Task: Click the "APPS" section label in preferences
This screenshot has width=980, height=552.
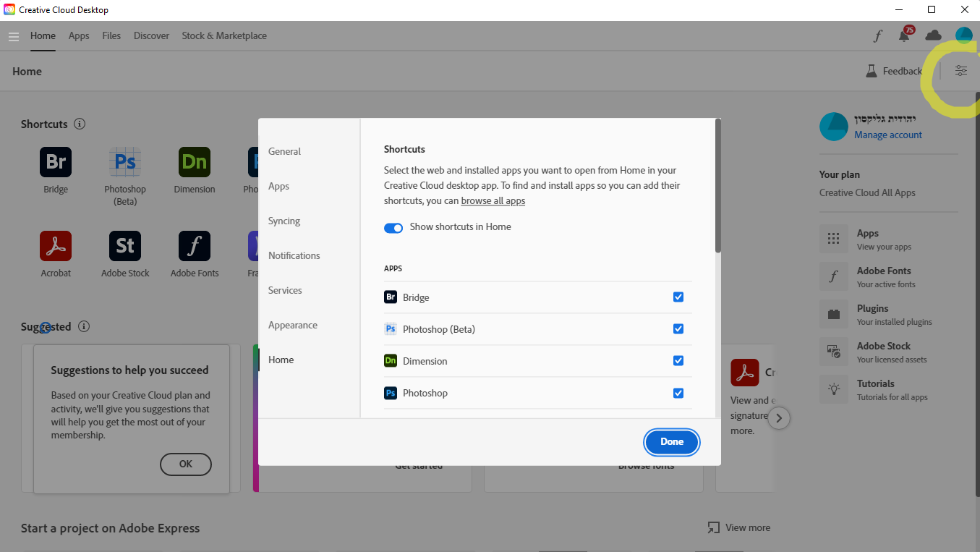Action: 393,268
